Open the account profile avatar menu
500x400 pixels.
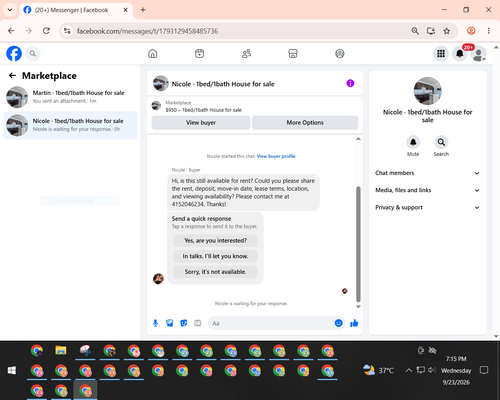pos(479,54)
